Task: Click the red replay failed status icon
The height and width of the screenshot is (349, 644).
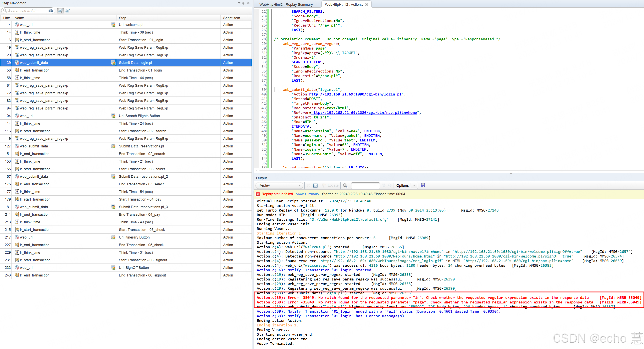Action: (258, 194)
